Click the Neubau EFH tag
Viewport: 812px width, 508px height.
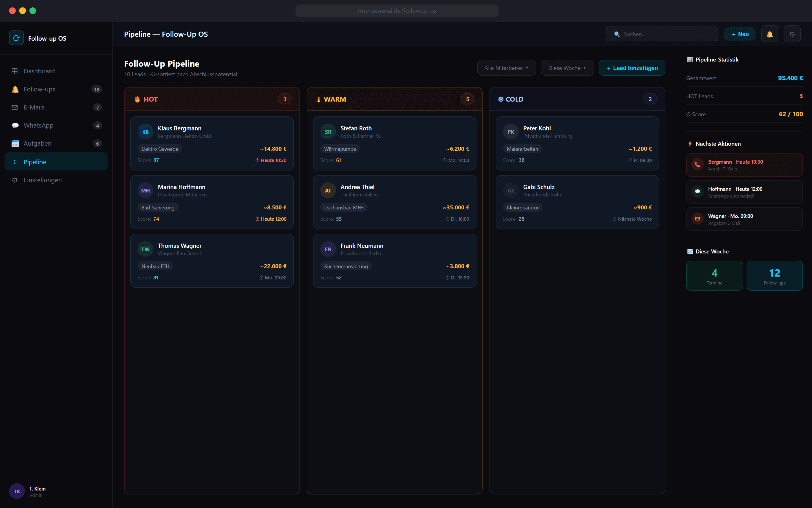pos(155,266)
